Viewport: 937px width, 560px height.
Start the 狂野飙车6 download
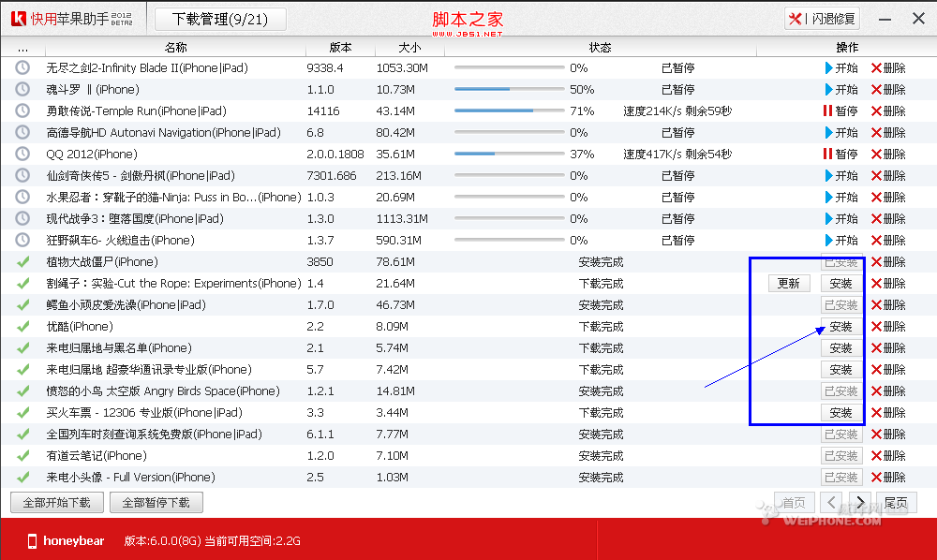(x=840, y=240)
